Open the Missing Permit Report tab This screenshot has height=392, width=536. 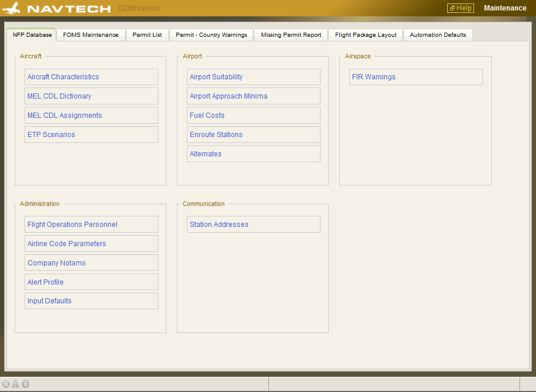(x=291, y=35)
